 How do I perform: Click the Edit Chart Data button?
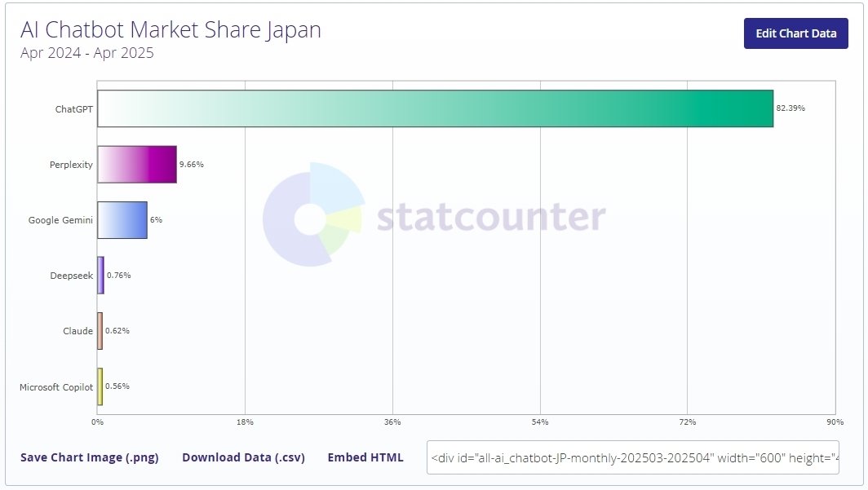tap(795, 33)
